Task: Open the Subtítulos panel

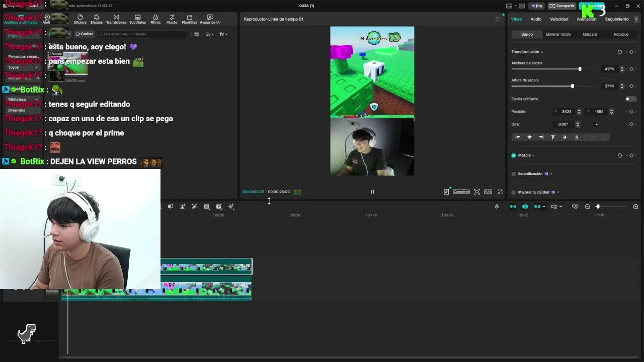Action: tap(137, 19)
